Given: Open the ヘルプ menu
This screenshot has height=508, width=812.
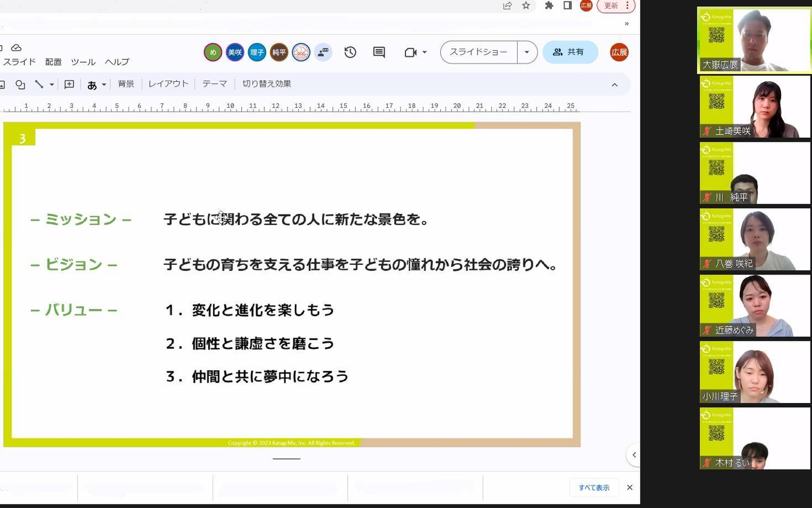Looking at the screenshot, I should point(117,62).
